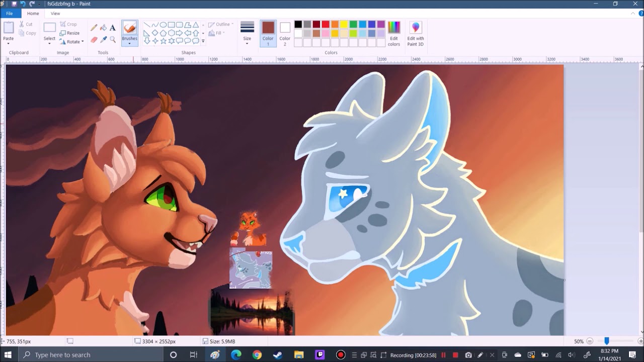
Task: Open Task View on the taskbar
Action: [x=193, y=355]
